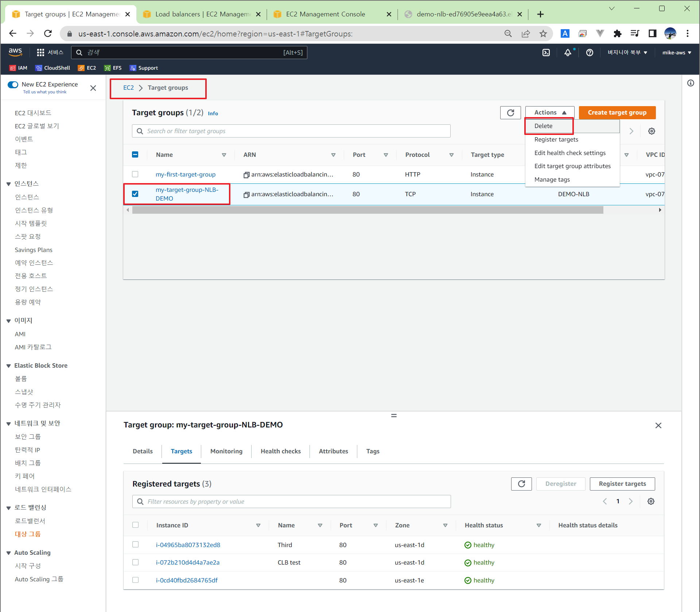Refresh the Target groups list
700x612 pixels.
[x=510, y=113]
